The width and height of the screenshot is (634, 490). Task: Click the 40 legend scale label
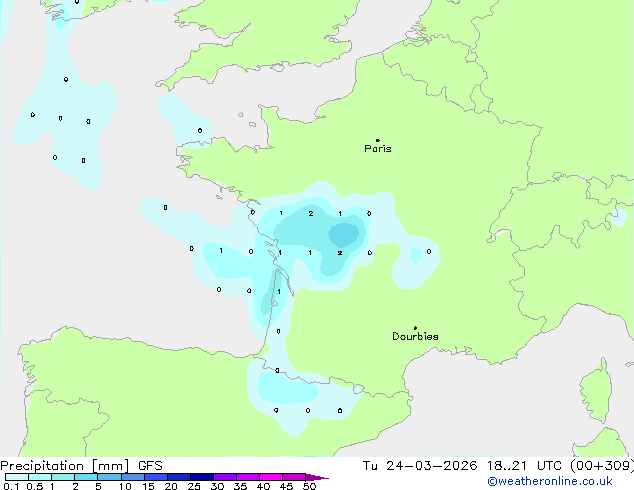pyautogui.click(x=263, y=486)
